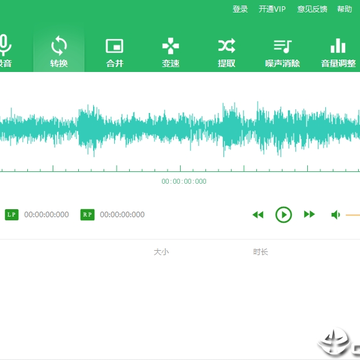Click the RP time field 00:00:00:000

122,215
